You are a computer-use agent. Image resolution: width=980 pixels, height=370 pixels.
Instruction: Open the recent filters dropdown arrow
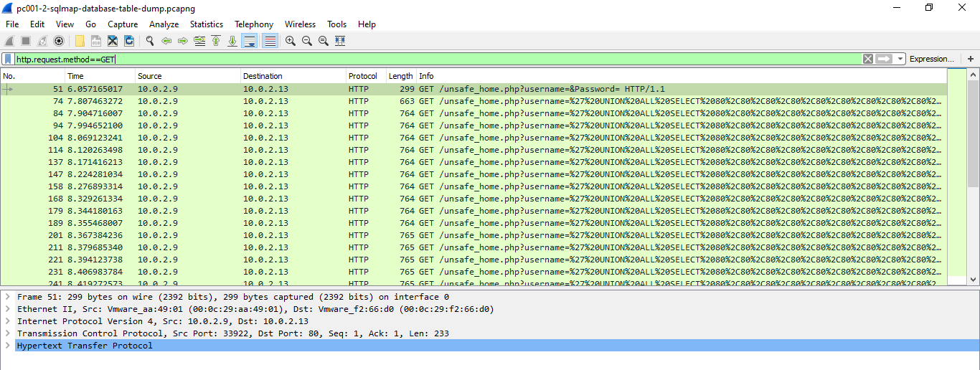(900, 59)
